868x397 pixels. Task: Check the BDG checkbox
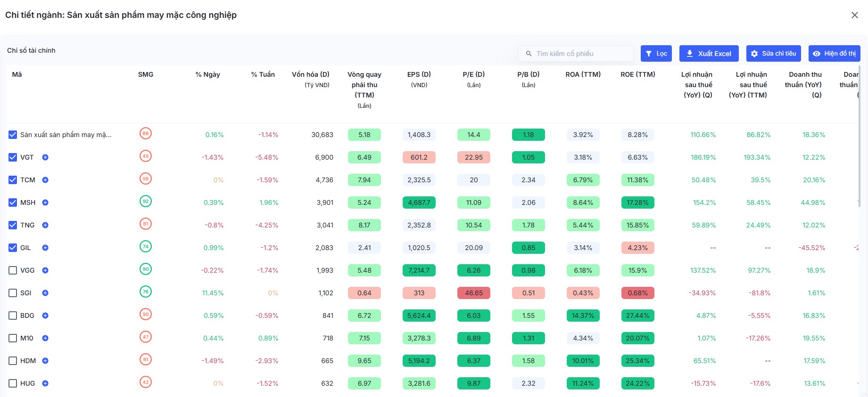click(x=13, y=316)
